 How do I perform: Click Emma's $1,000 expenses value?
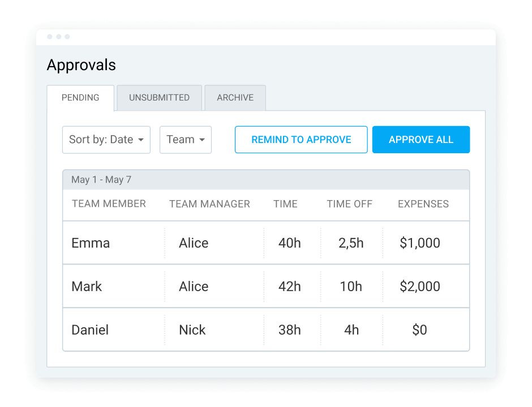[419, 243]
